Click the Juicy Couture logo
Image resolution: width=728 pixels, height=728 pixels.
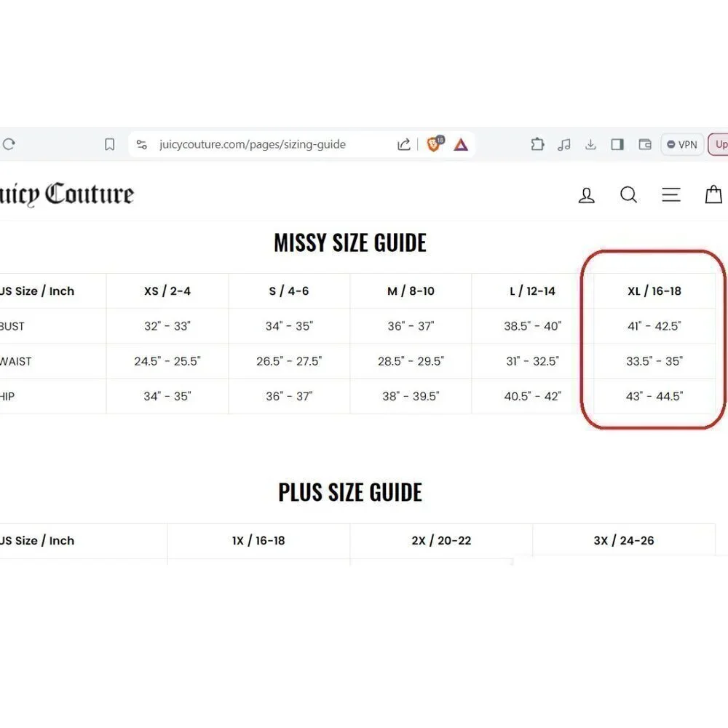tap(66, 194)
